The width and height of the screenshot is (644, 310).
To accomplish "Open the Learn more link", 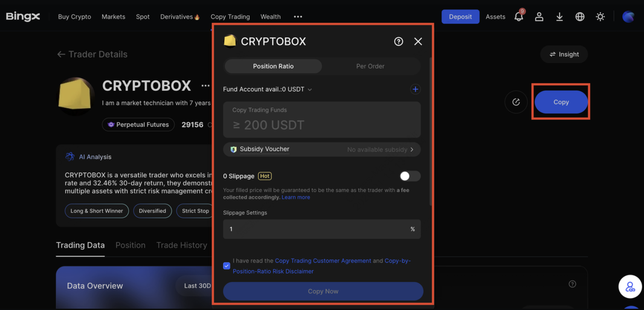I will [296, 197].
